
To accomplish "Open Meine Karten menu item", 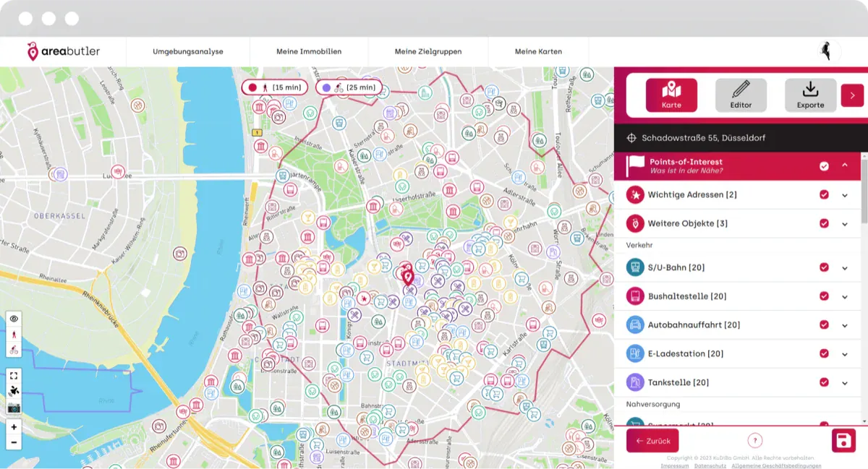I will coord(538,52).
